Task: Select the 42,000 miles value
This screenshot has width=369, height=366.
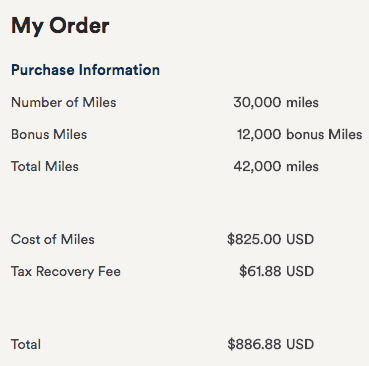Action: (x=276, y=166)
